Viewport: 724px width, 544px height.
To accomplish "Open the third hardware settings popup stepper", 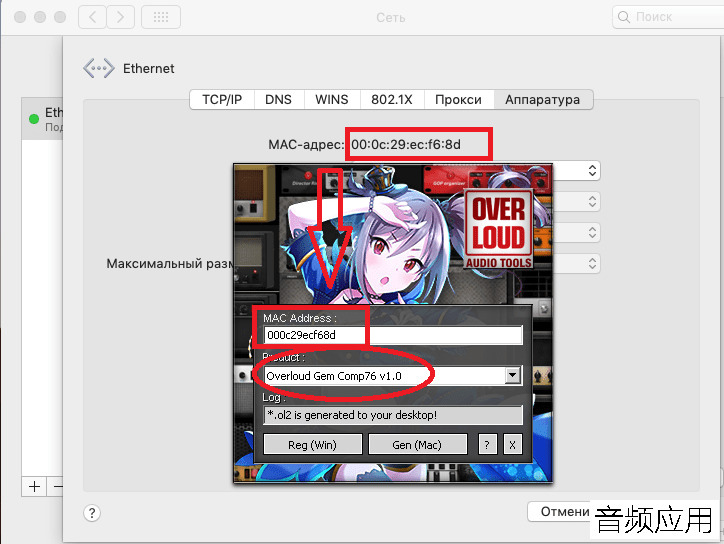I will click(x=592, y=232).
